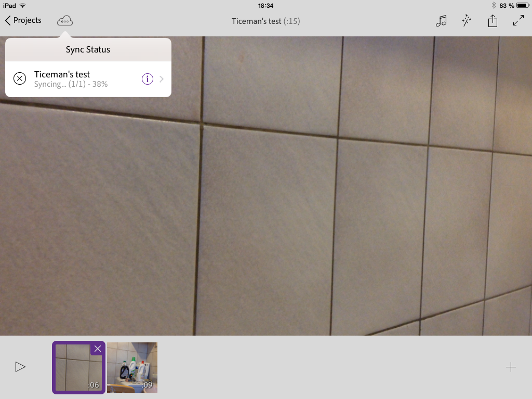Expand sync details using the row chevron
This screenshot has height=399, width=532.
click(162, 79)
